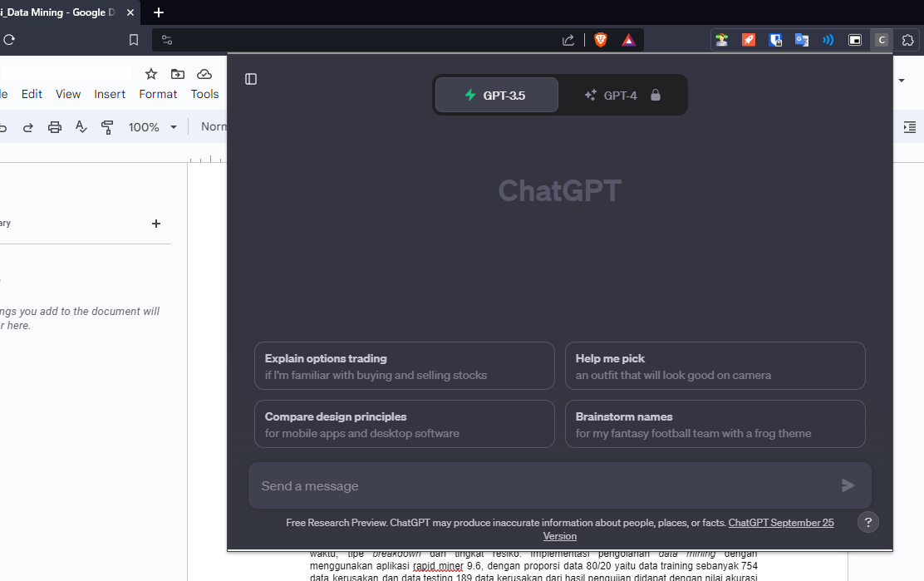
Task: Select the paint format tool
Action: tap(107, 127)
